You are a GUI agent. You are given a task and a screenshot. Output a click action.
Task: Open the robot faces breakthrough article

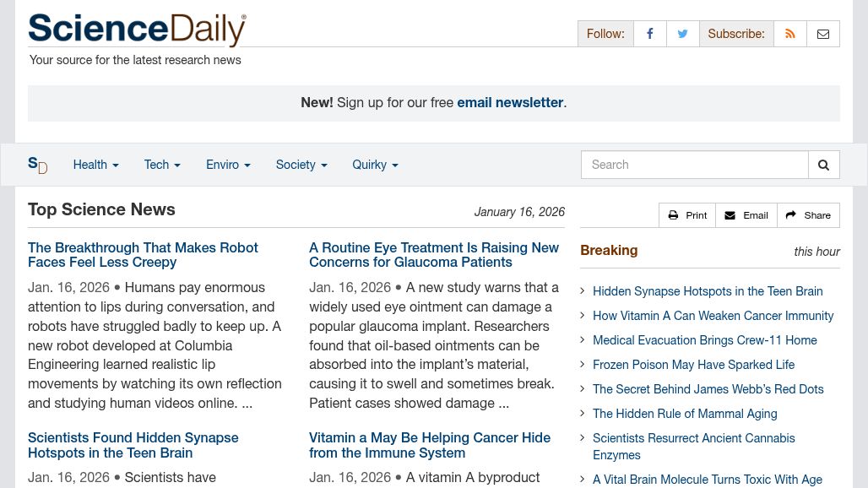pos(143,255)
